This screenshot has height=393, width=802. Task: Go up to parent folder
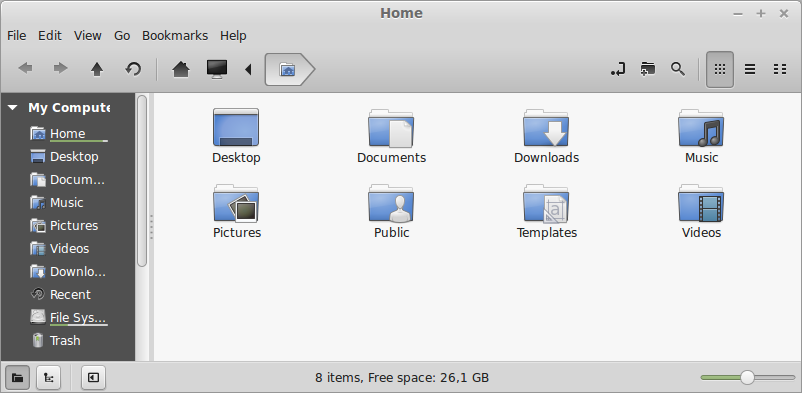(97, 69)
